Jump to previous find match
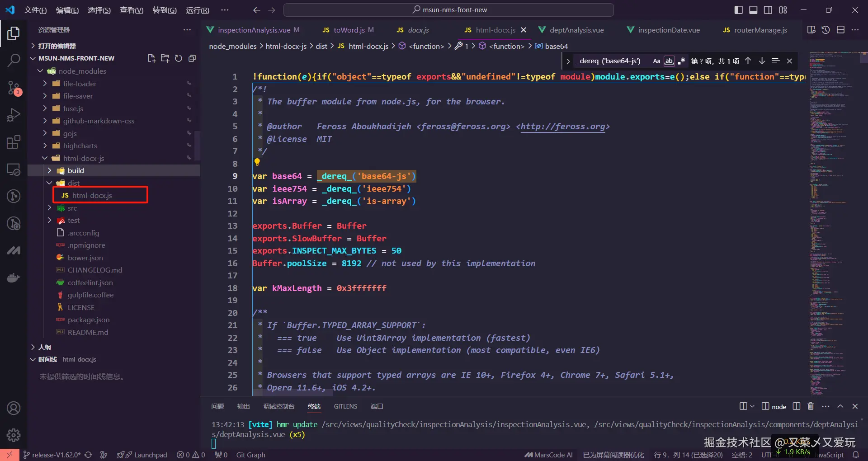 748,61
